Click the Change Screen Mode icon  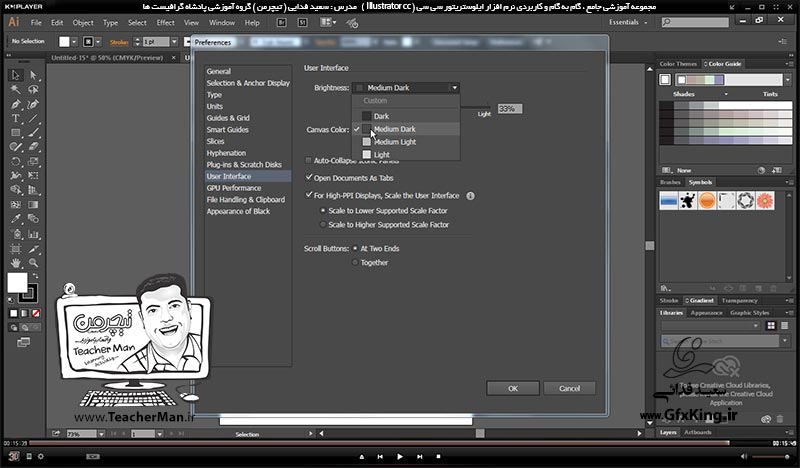click(x=23, y=342)
